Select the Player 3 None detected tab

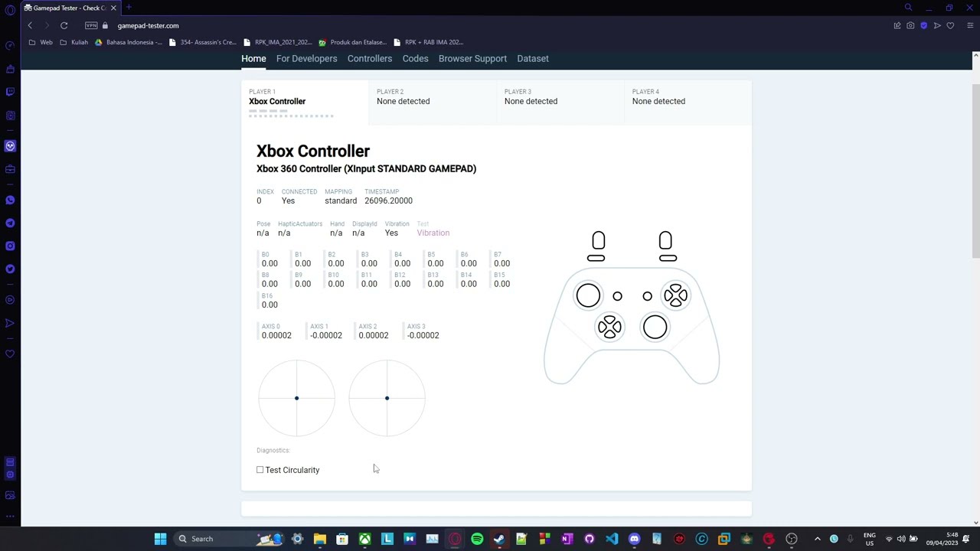(x=560, y=102)
